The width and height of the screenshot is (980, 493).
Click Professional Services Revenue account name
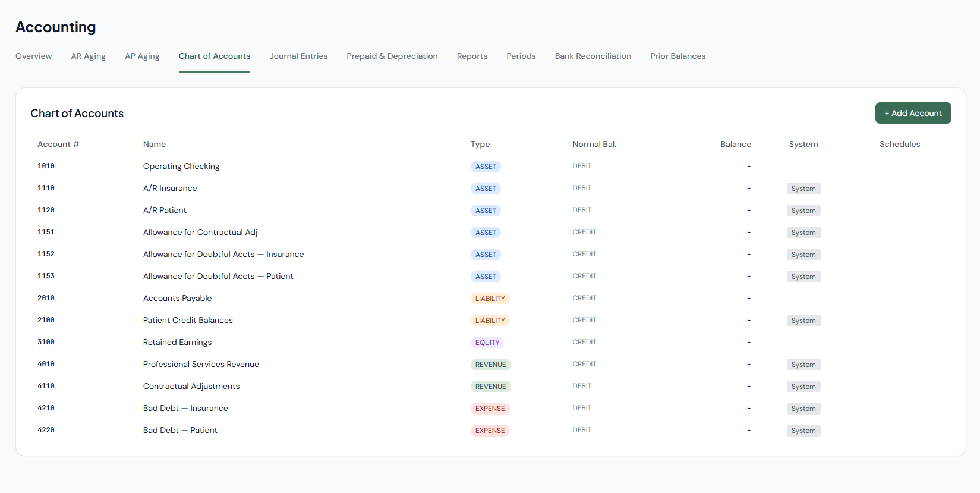tap(201, 364)
